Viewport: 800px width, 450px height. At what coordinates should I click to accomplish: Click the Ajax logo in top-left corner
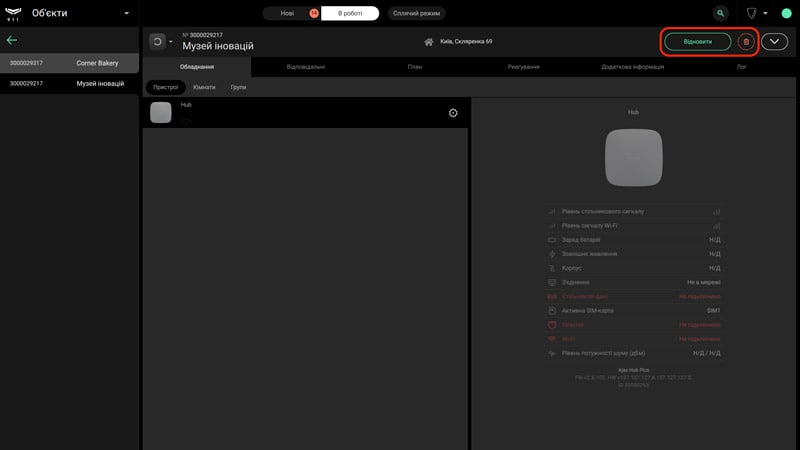pyautogui.click(x=13, y=13)
